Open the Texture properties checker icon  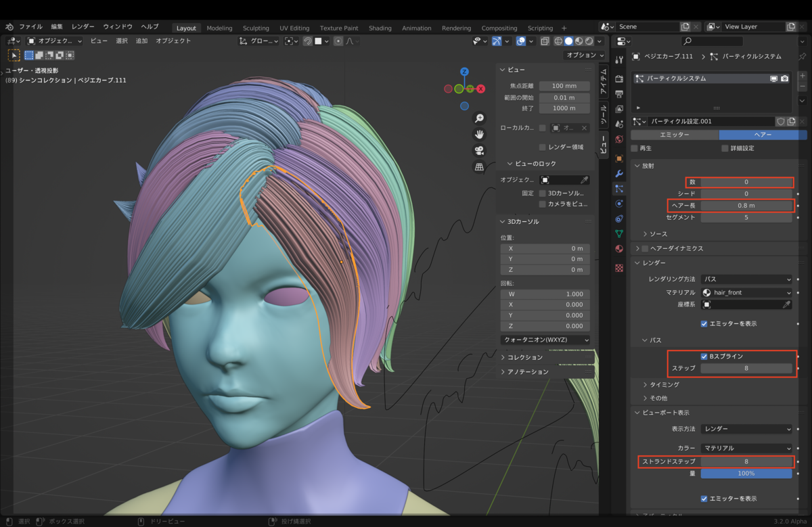[618, 268]
